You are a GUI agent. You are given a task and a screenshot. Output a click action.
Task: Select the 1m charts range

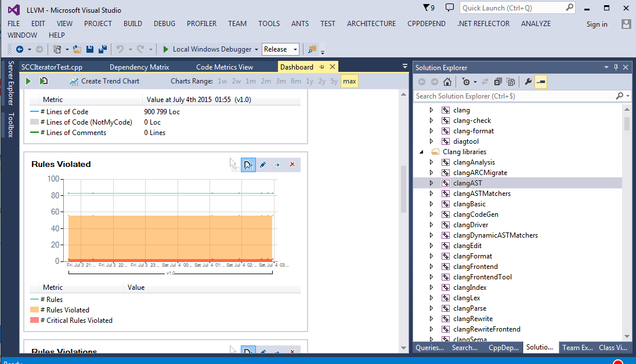[251, 81]
